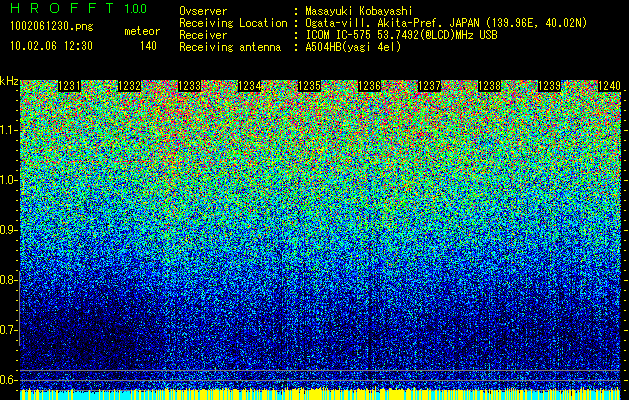This screenshot has height=400, width=629.
Task: Click the 1237 time marker
Action: 429,86
